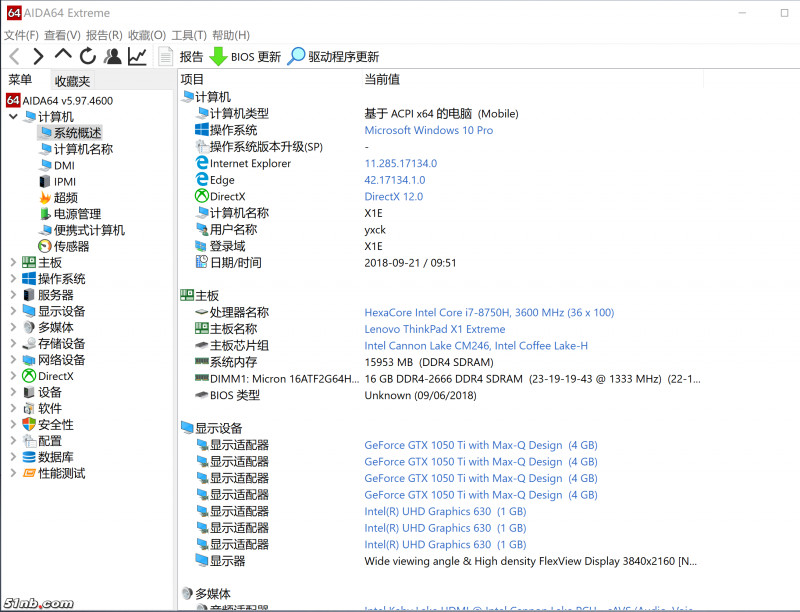Expand the 软件 tree node
This screenshot has width=800, height=612.
tap(13, 409)
